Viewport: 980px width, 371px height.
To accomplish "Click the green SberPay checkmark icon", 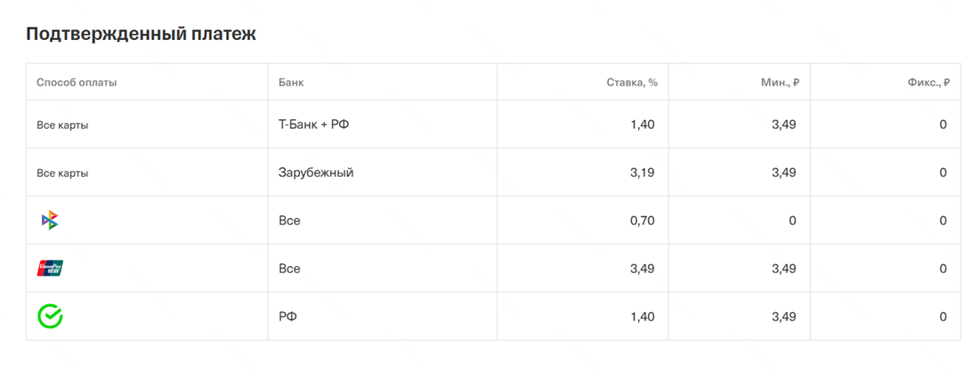I will (x=50, y=317).
